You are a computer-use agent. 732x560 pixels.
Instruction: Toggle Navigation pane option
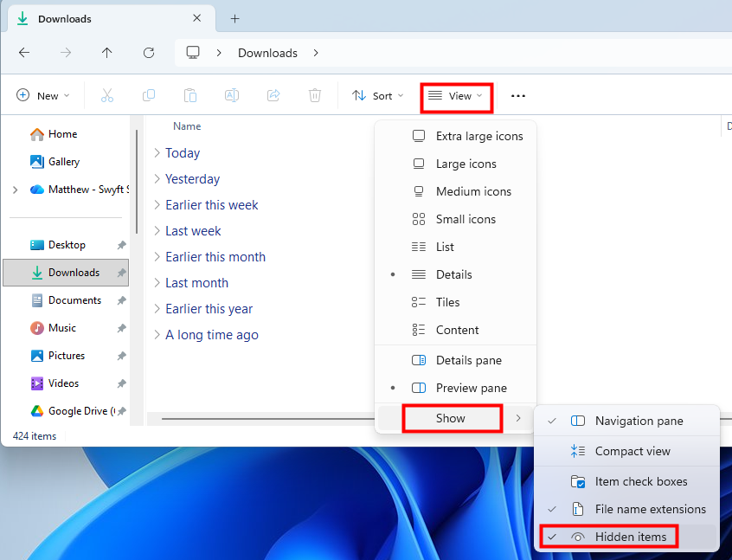click(x=626, y=421)
